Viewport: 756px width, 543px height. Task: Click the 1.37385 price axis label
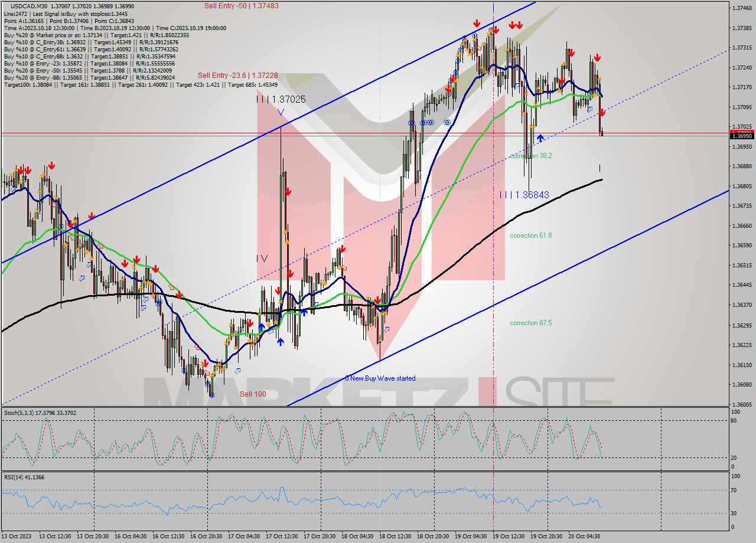742,28
